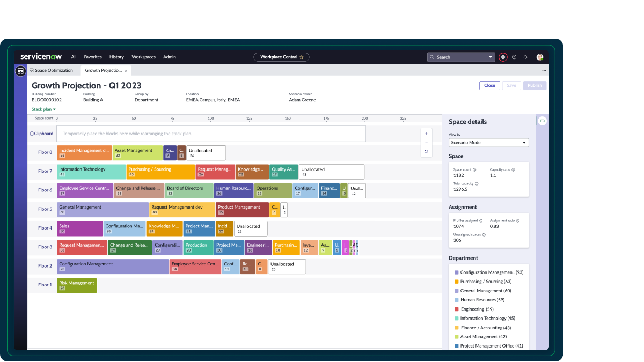Open the Stack plan view dropdown
Image resolution: width=644 pixels, height=362 pixels.
point(43,109)
